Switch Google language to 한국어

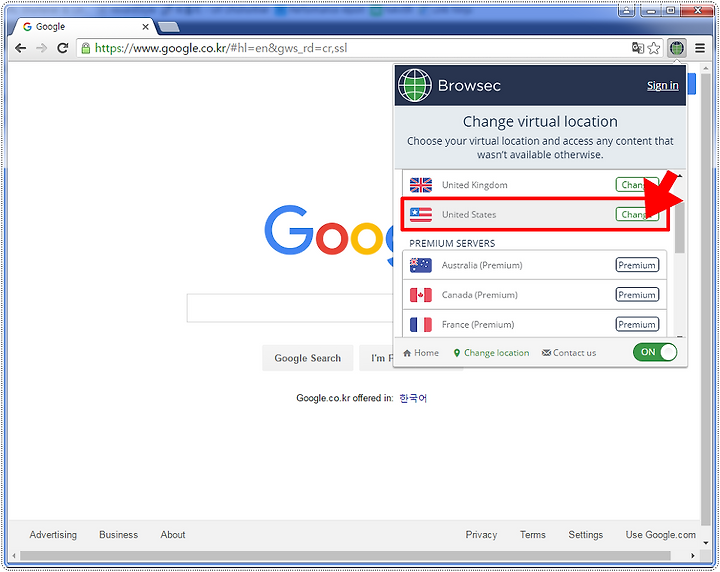(413, 398)
